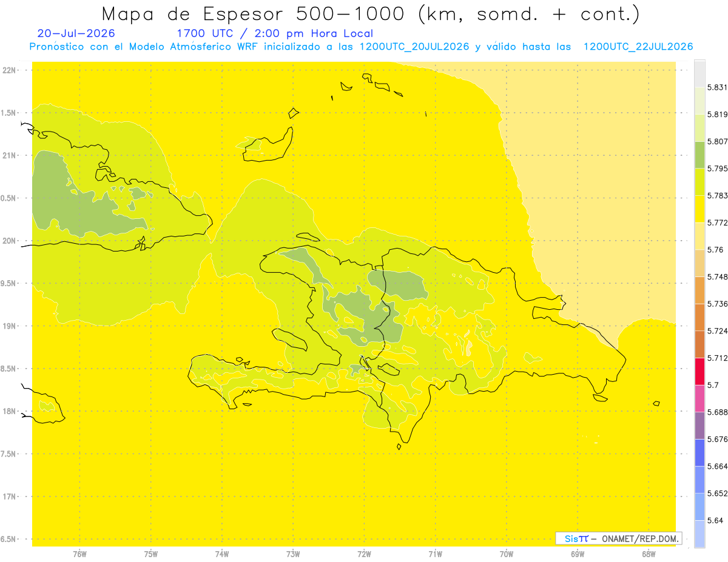Click the colorbar value '5.807'
The width and height of the screenshot is (728, 562).
pos(718,141)
